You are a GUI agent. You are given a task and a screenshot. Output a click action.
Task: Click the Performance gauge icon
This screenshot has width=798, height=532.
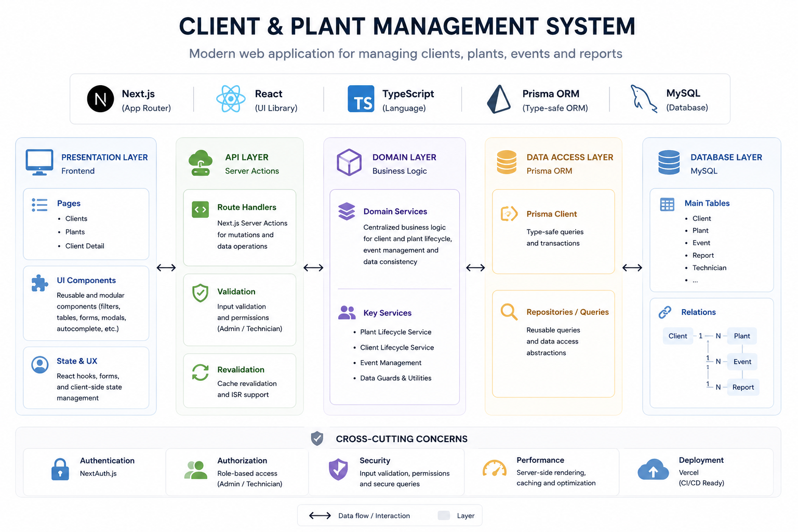495,468
